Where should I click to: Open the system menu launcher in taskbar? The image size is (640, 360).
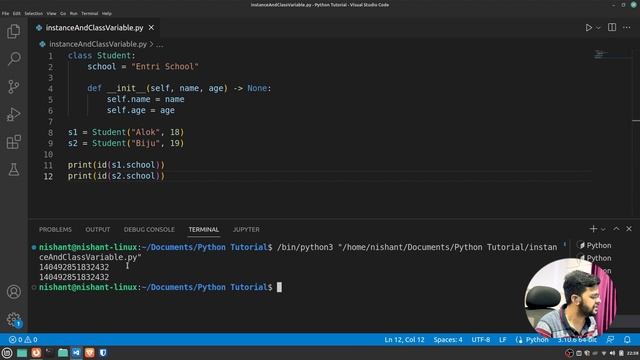point(7,353)
